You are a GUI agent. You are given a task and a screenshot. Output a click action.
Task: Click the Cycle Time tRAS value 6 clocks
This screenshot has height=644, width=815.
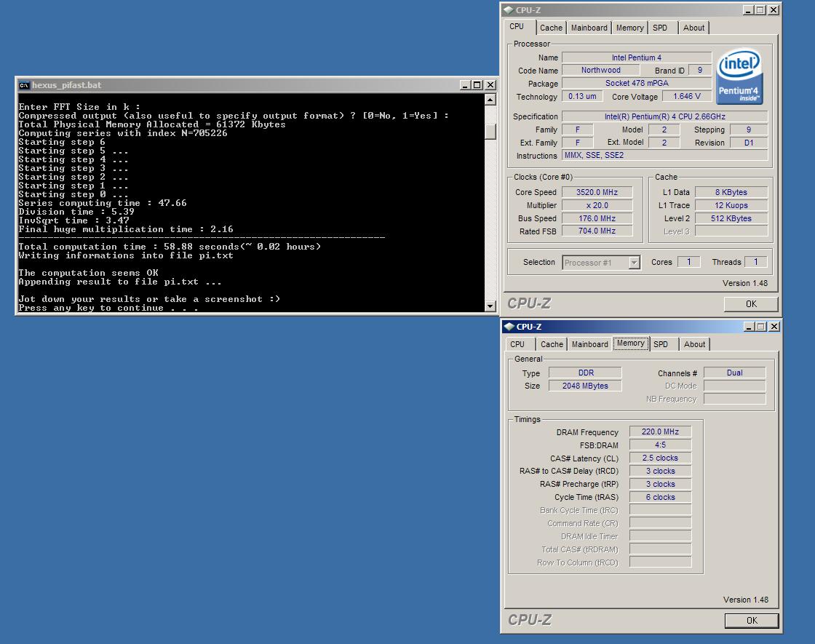[660, 497]
